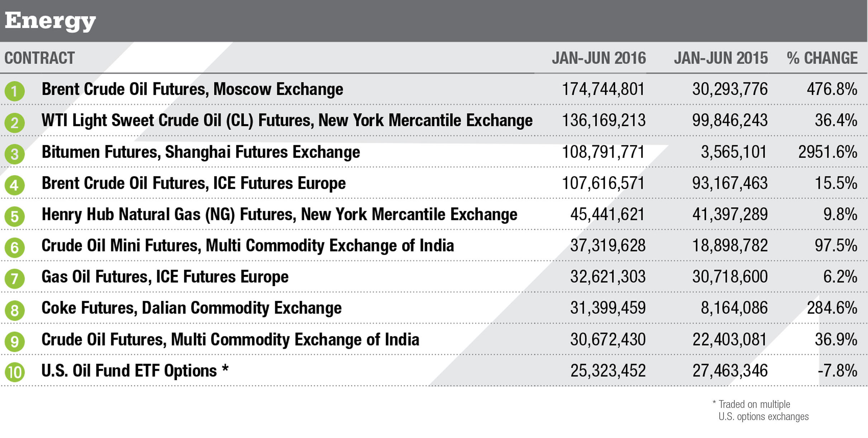Select Bitumen Futures, Shanghai Futures Exchange row
The height and width of the screenshot is (438, 868).
(201, 152)
